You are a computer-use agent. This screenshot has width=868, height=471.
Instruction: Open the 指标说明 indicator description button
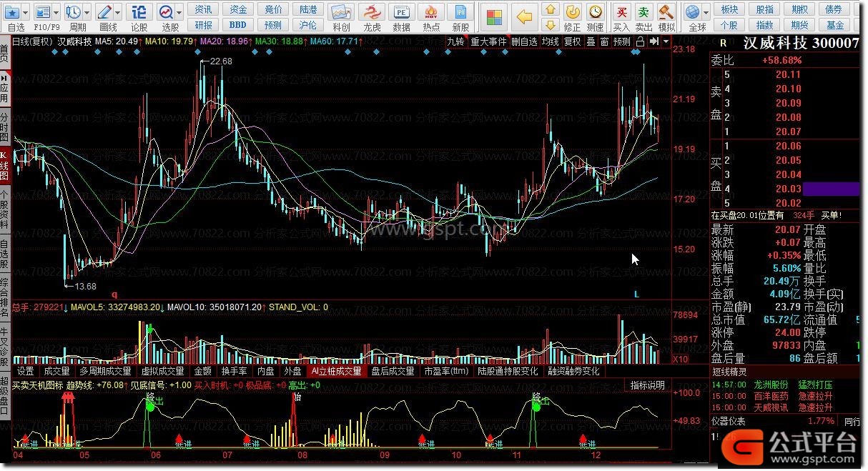[647, 385]
